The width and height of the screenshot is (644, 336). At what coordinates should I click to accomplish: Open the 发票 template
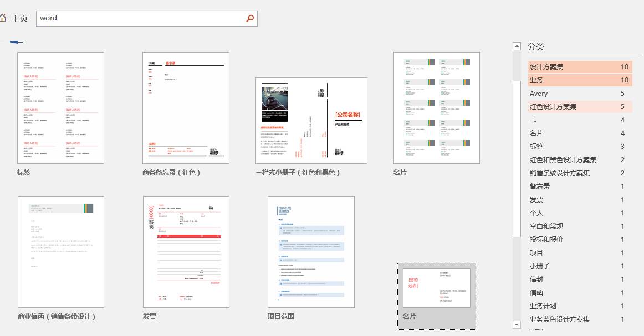pos(186,251)
